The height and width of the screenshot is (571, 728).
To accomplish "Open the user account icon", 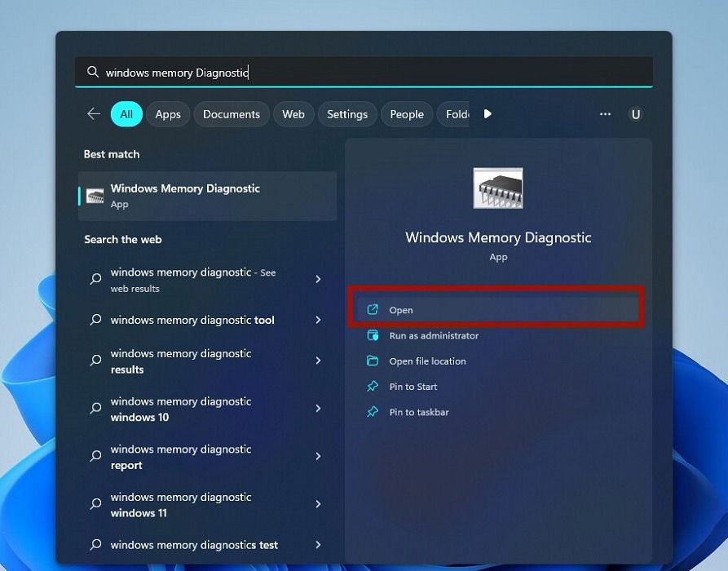I will 636,114.
